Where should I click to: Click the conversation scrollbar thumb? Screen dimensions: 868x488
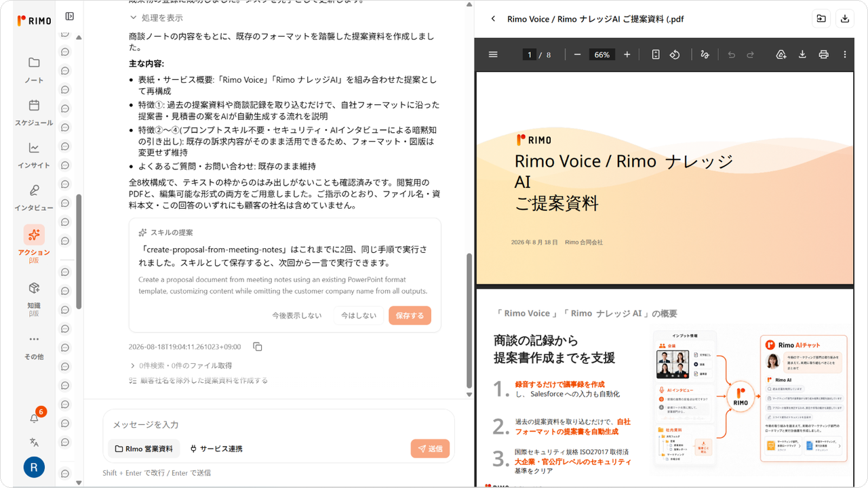469,322
